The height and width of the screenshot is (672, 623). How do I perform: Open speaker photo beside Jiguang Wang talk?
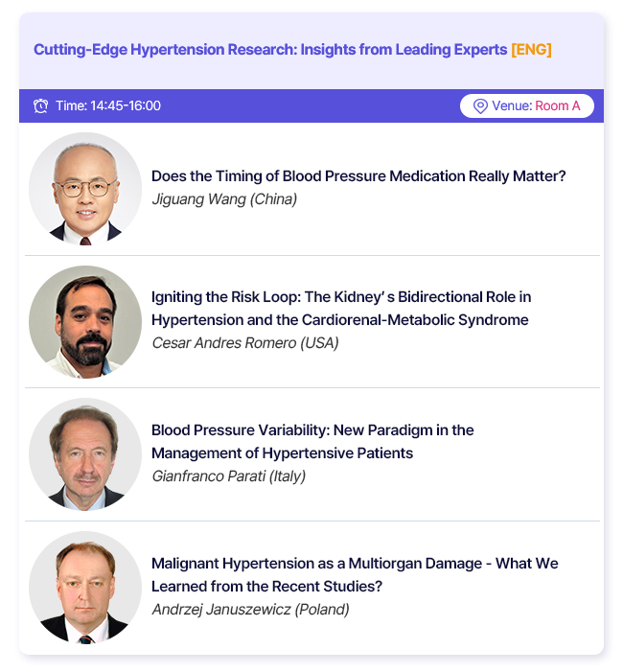(x=85, y=189)
